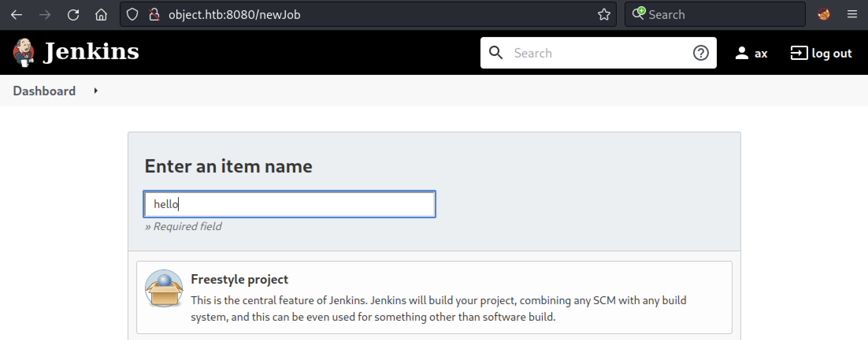This screenshot has height=340, width=868.
Task: Click into the Jenkins header search box
Action: tap(599, 53)
